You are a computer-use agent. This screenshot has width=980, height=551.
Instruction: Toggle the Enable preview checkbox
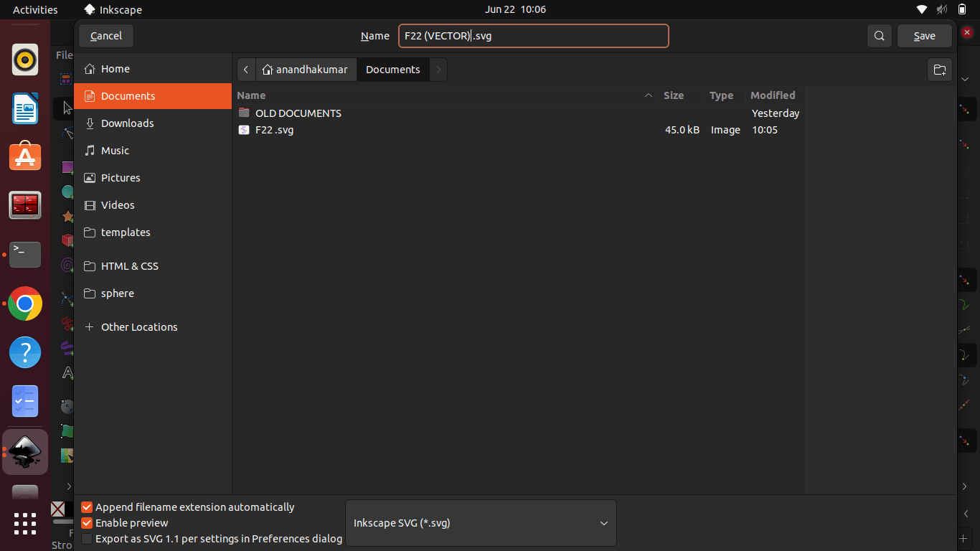(x=87, y=523)
